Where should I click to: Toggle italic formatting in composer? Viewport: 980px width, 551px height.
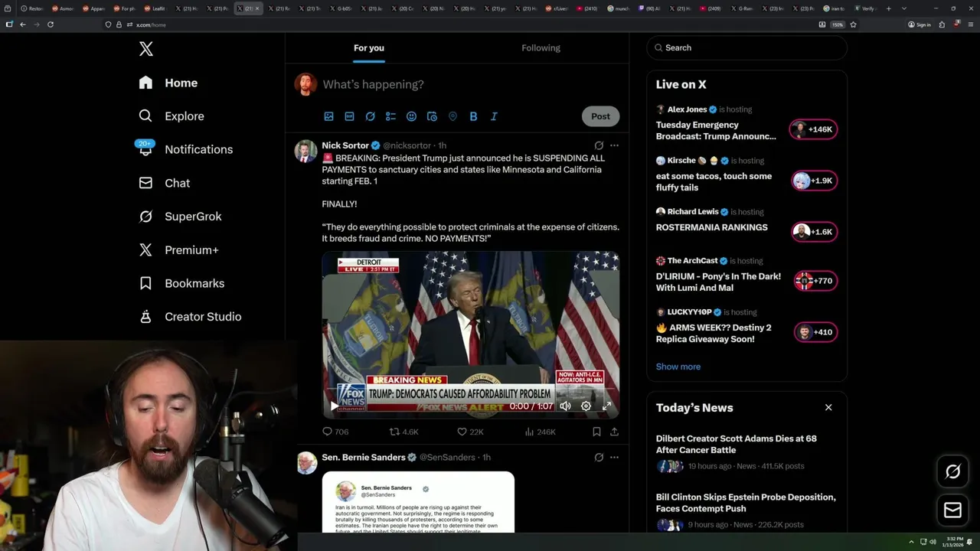point(494,116)
